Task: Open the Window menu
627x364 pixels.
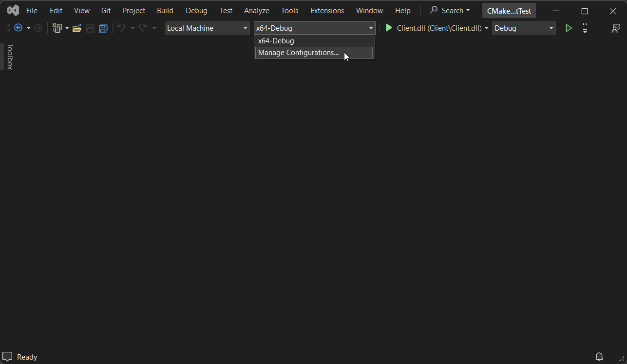Action: pyautogui.click(x=369, y=10)
